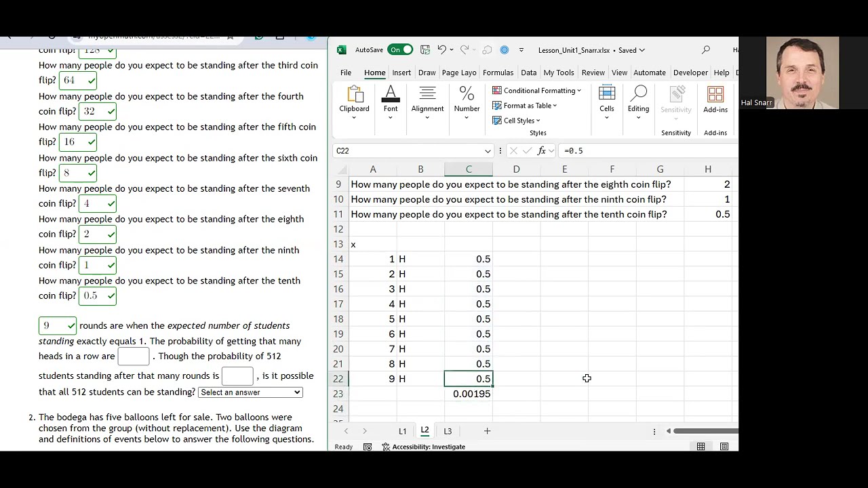Viewport: 868px width, 488px height.
Task: Open the My Tools ribbon tab
Action: tap(559, 73)
